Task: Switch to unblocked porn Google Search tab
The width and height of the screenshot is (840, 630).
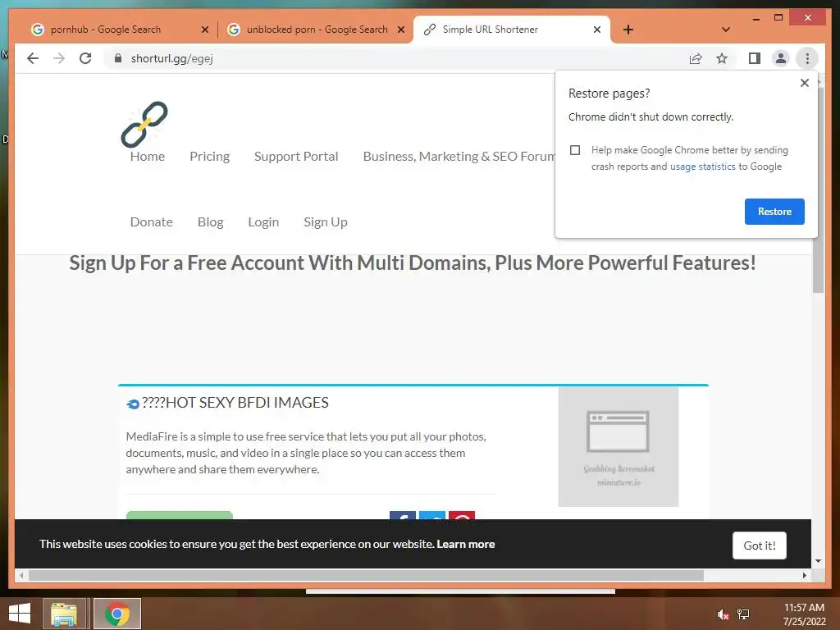Action: point(317,30)
